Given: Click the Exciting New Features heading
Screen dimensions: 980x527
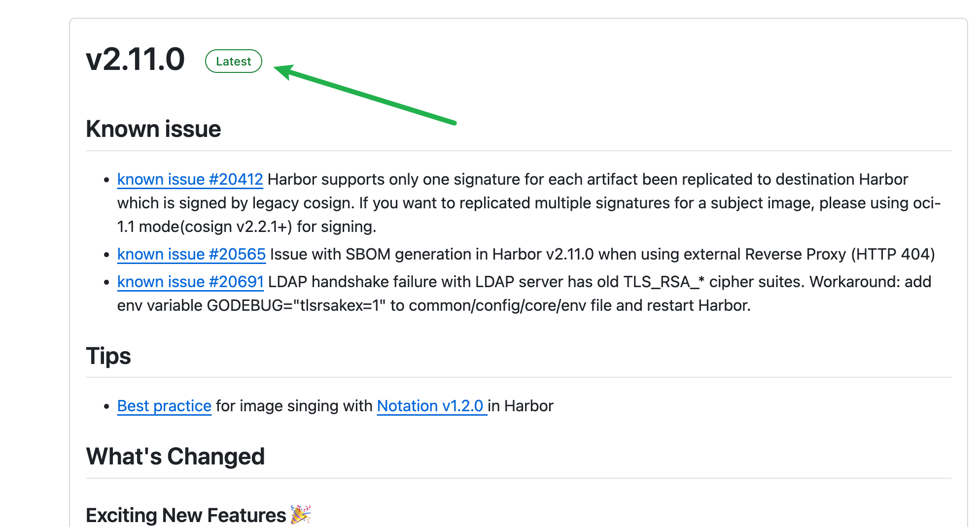Looking at the screenshot, I should tap(185, 515).
